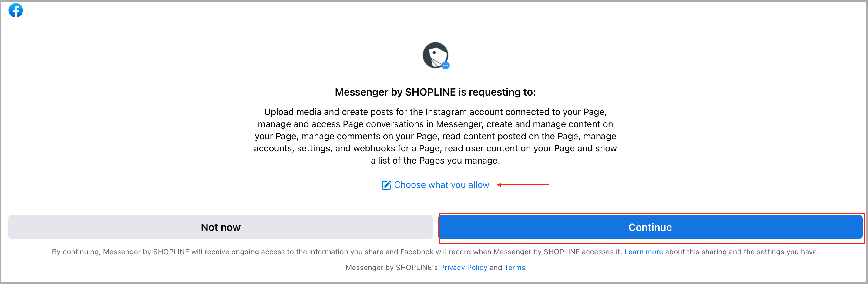Open the Choose what you allow link
The width and height of the screenshot is (868, 284).
(441, 185)
